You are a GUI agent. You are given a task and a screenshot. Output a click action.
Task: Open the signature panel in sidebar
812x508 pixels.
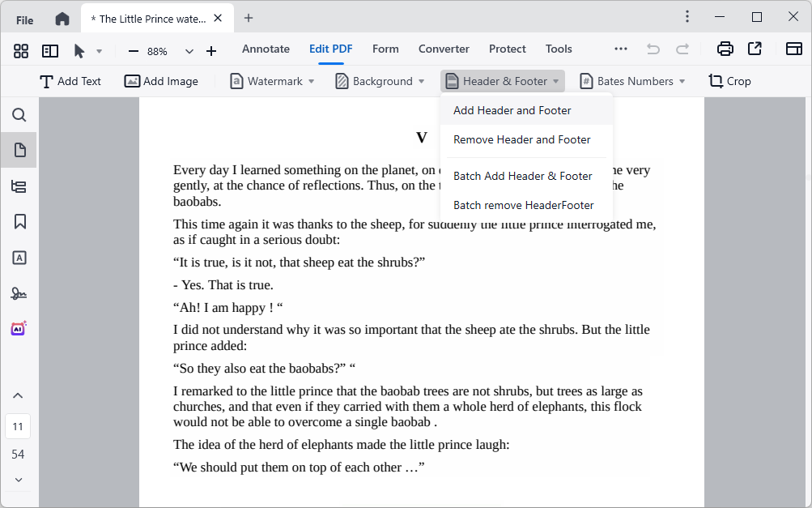coord(19,293)
